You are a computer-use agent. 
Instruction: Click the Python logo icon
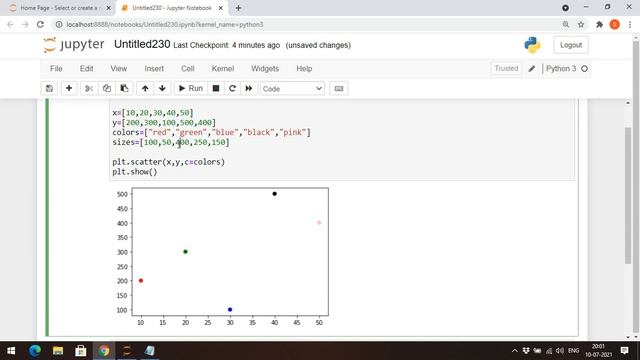coord(532,45)
